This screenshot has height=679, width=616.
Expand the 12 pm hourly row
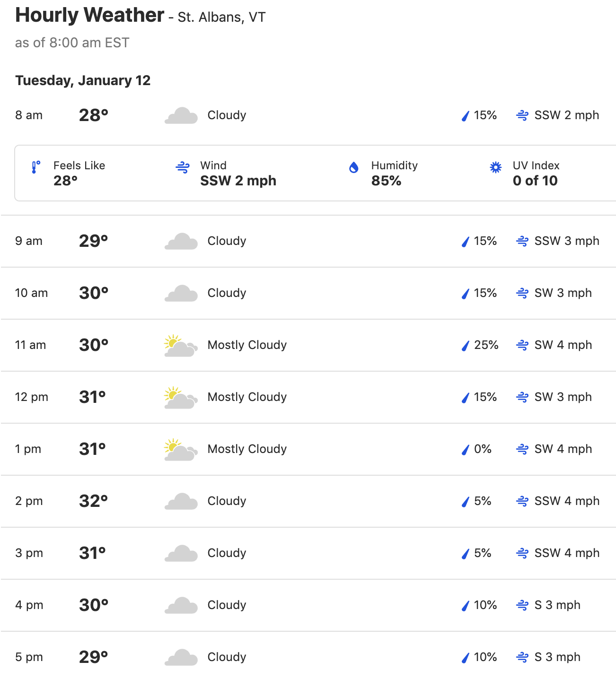(x=308, y=397)
